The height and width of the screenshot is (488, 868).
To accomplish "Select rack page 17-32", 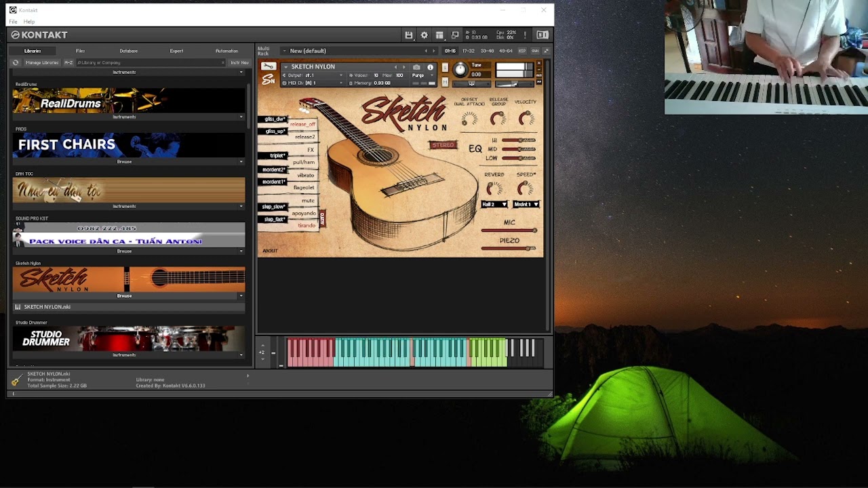I will click(469, 51).
